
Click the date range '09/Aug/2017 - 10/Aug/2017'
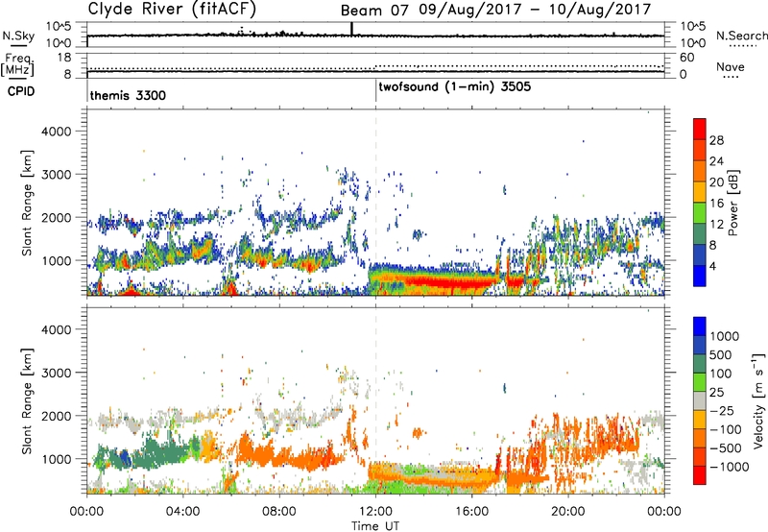click(535, 10)
